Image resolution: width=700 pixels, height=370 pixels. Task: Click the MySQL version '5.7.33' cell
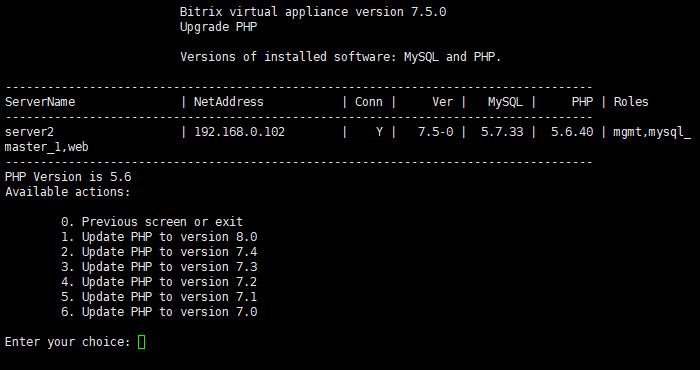(502, 132)
